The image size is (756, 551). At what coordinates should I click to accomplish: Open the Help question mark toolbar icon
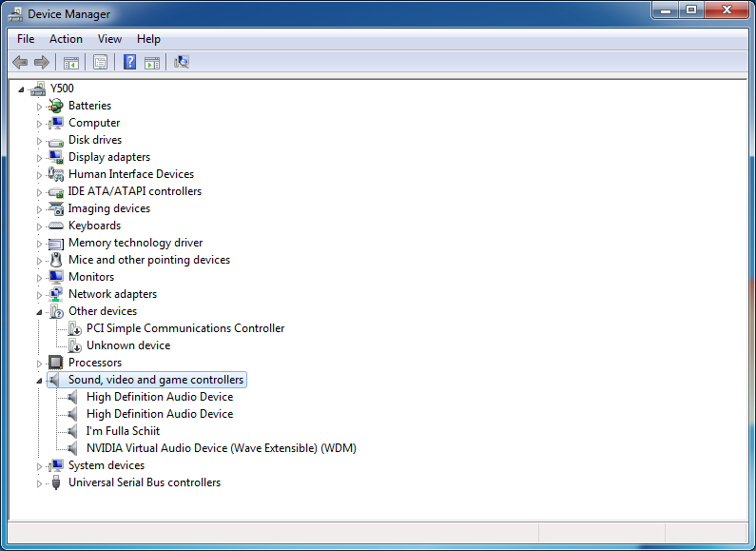pos(129,62)
